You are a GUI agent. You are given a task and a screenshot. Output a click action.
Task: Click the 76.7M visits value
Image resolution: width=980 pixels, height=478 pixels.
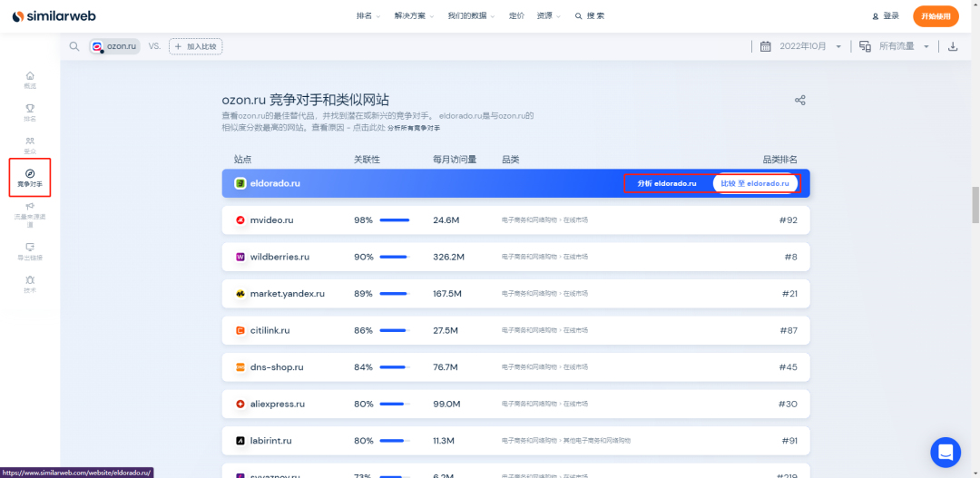pyautogui.click(x=445, y=367)
